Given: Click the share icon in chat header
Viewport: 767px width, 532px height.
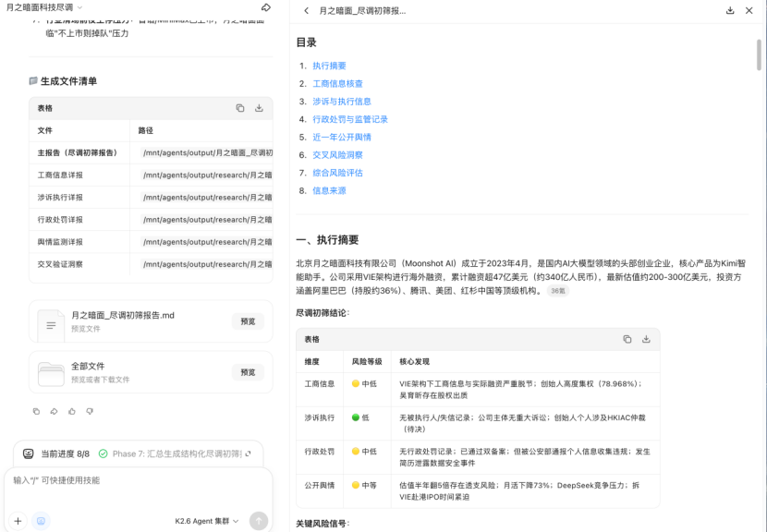Looking at the screenshot, I should coord(266,7).
